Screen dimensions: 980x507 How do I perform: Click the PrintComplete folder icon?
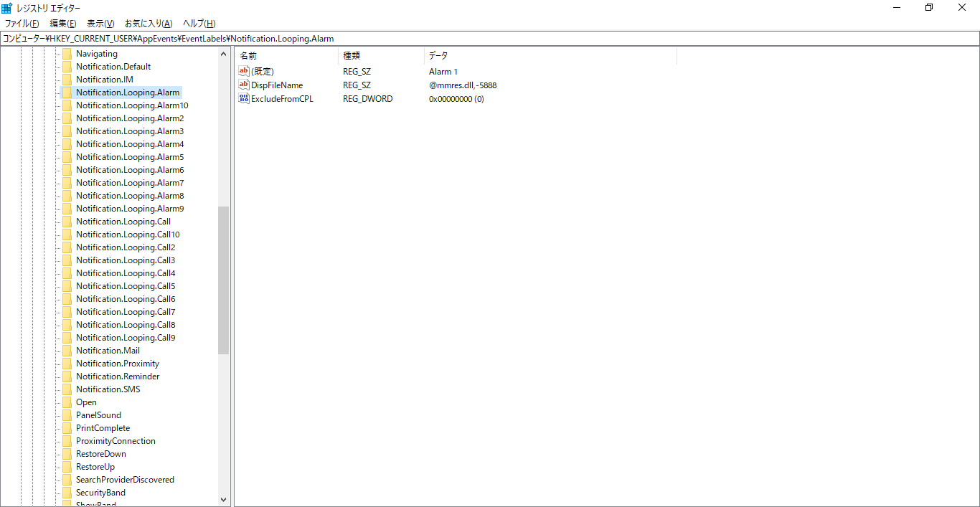pos(67,428)
